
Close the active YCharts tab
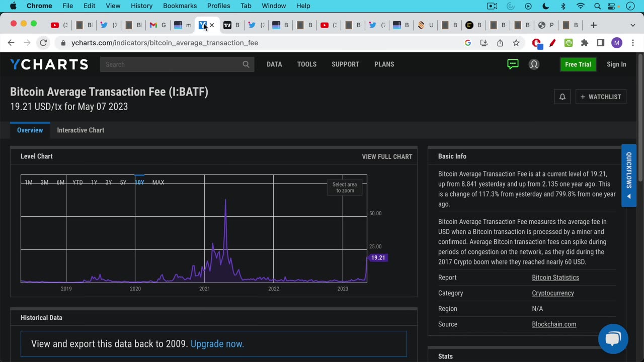click(212, 25)
